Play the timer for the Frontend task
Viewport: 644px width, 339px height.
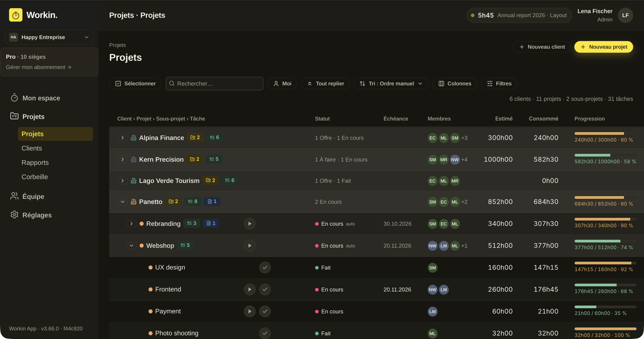click(x=250, y=289)
